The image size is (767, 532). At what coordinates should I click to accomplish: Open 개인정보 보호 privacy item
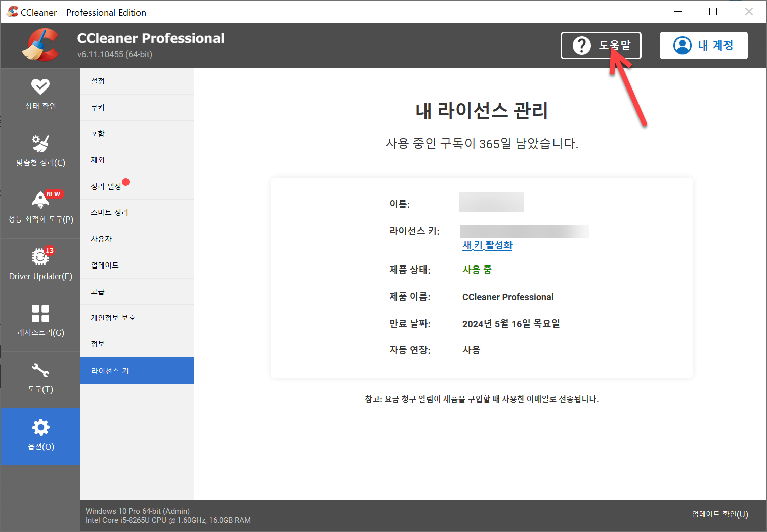(x=137, y=318)
